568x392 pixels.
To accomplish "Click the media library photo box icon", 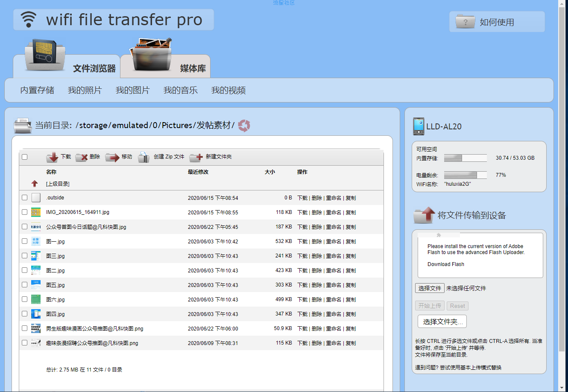I will pos(152,55).
